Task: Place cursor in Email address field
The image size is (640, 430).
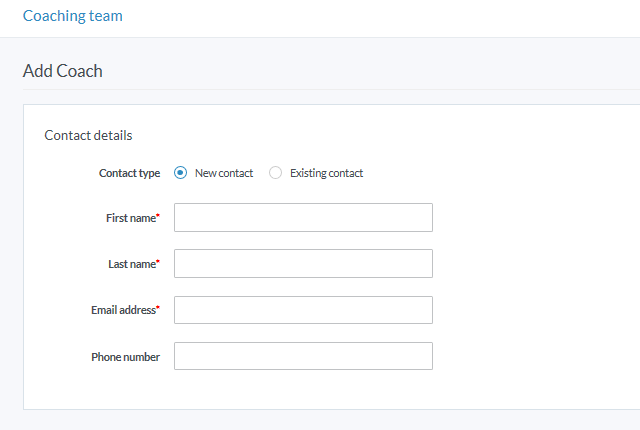Action: (303, 310)
